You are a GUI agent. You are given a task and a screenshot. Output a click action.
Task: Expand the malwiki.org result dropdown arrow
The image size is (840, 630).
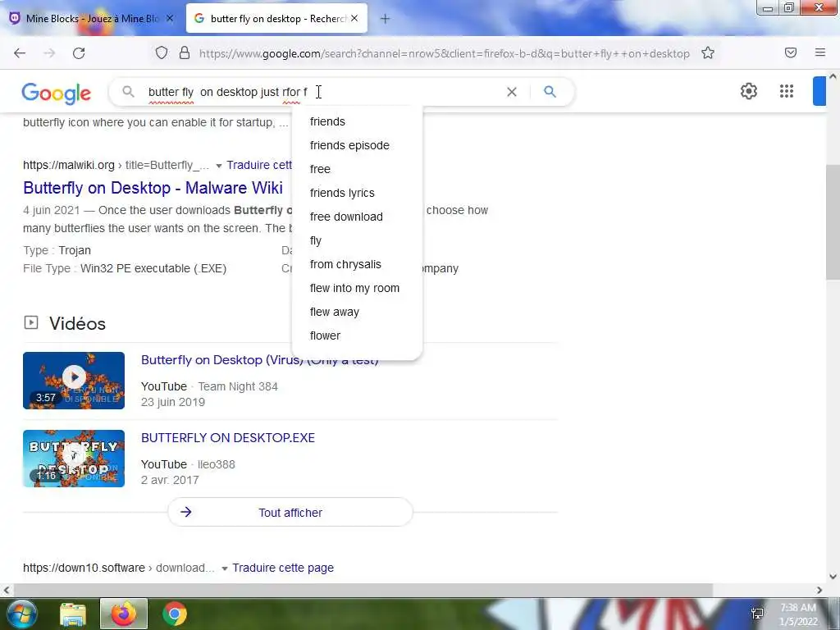218,166
